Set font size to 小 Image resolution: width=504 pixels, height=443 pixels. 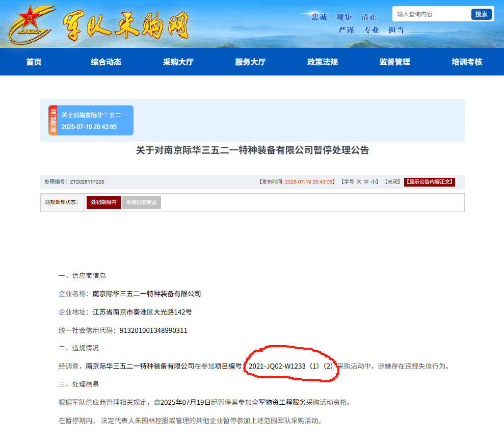[373, 182]
